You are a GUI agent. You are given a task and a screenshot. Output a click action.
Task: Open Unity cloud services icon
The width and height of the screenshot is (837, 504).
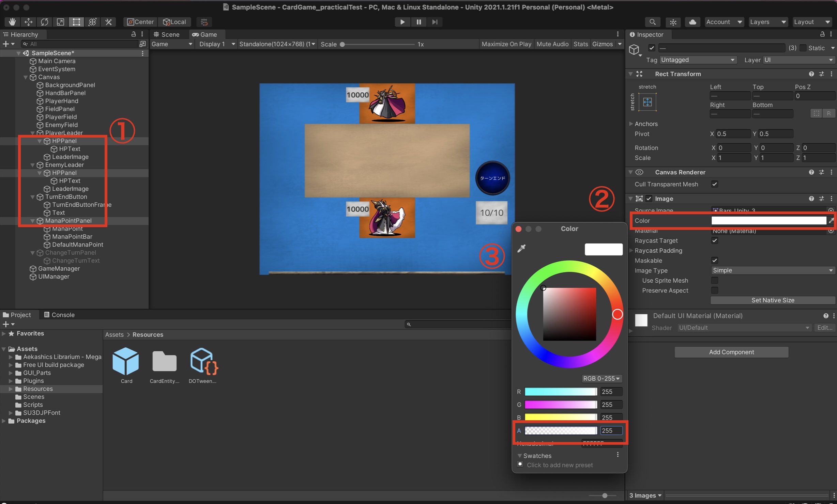click(692, 22)
